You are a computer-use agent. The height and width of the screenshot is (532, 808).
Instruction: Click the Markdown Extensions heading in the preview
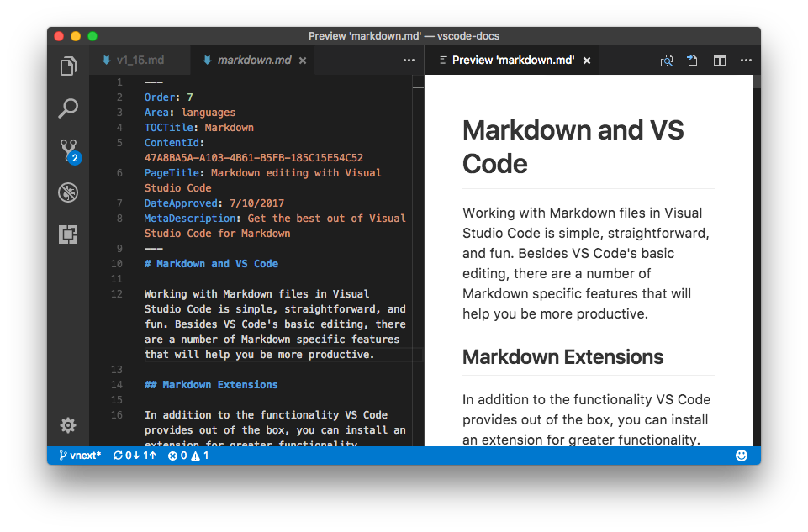pyautogui.click(x=562, y=356)
